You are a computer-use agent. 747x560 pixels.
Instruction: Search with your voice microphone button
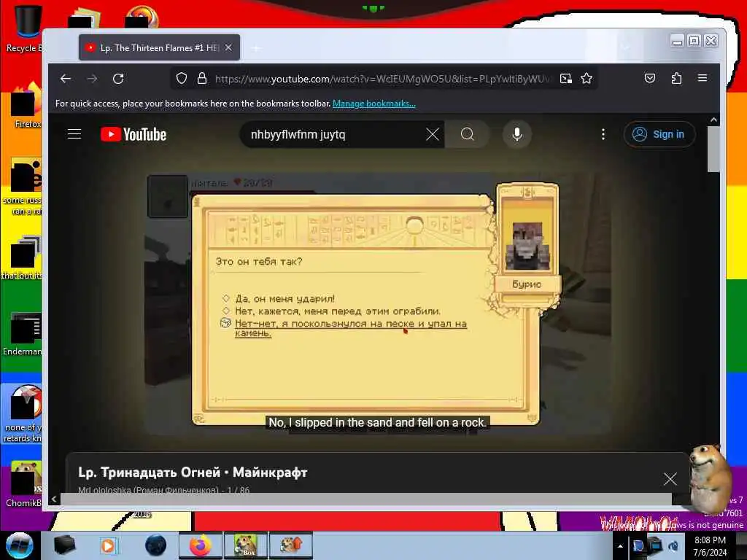[517, 134]
